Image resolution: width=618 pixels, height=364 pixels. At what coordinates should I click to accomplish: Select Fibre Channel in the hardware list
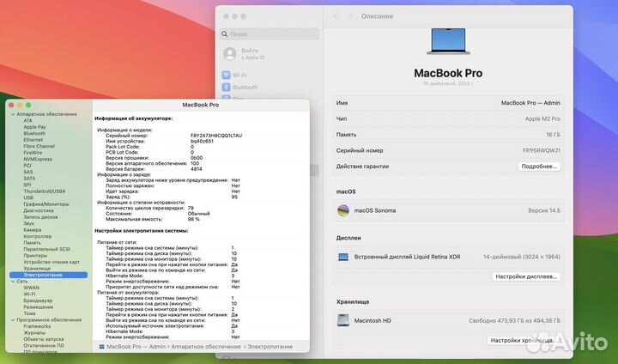coord(39,146)
